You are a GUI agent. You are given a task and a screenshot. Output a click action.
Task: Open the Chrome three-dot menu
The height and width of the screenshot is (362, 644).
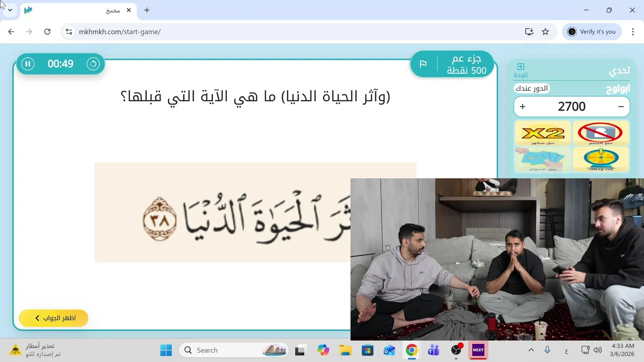pos(632,32)
